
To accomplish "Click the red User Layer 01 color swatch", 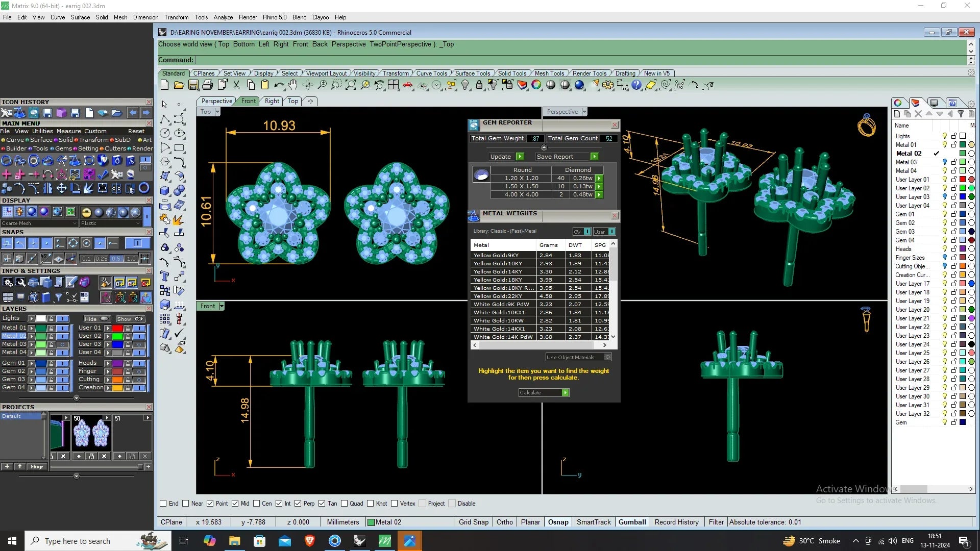I will tap(962, 180).
